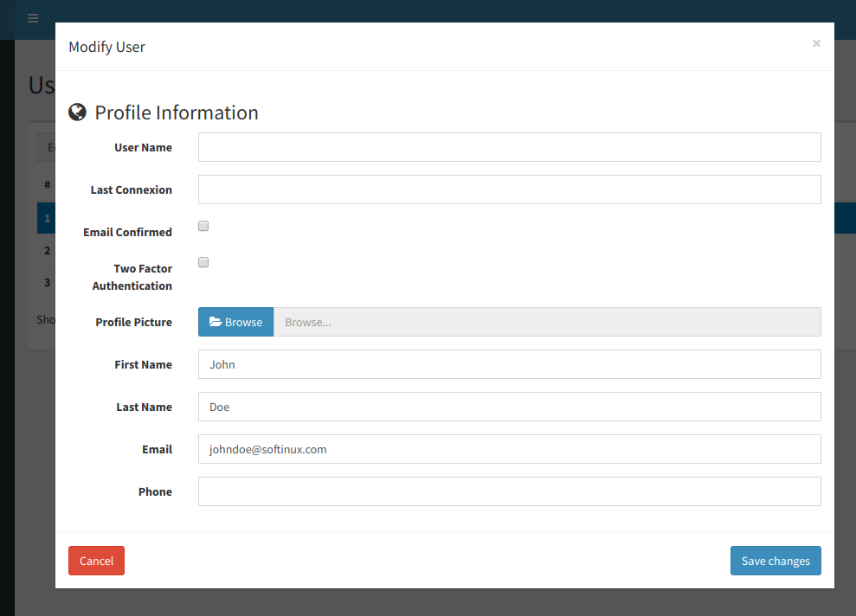Click the hamburger menu icon in top bar
The width and height of the screenshot is (856, 616).
point(33,18)
